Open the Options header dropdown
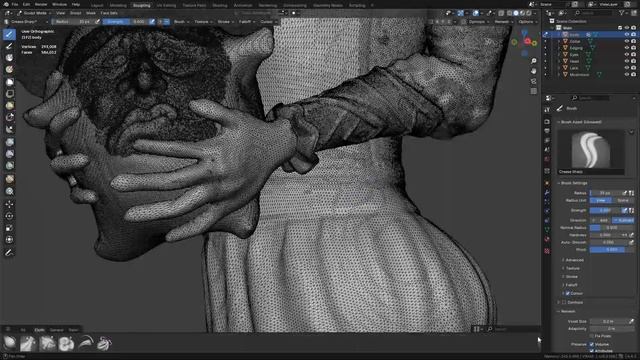Viewport: 640px width, 360px height. 528,22
